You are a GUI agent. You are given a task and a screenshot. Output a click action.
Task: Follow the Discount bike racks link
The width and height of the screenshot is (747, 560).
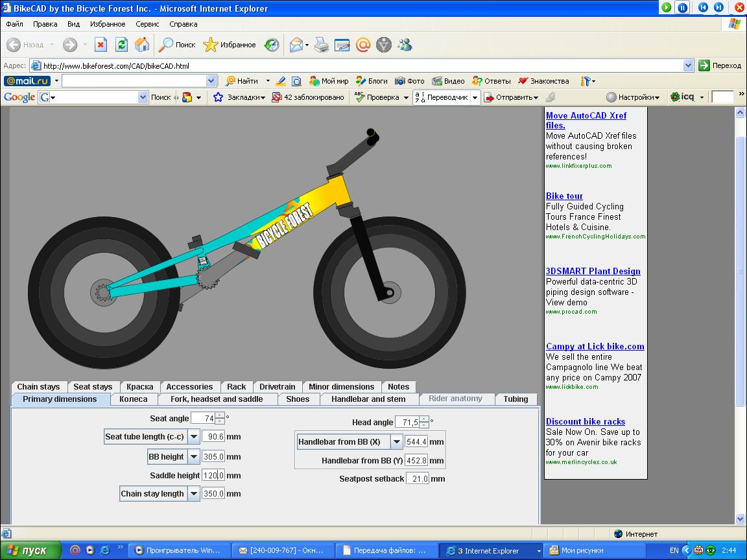pos(586,422)
